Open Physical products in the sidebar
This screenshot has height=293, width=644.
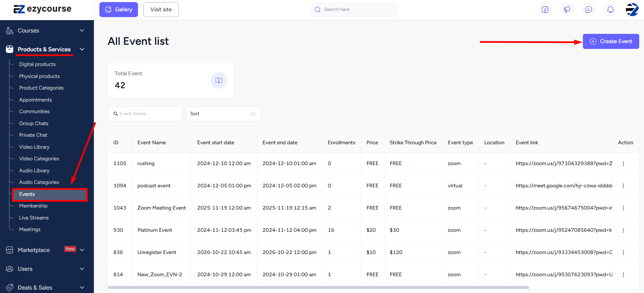39,76
